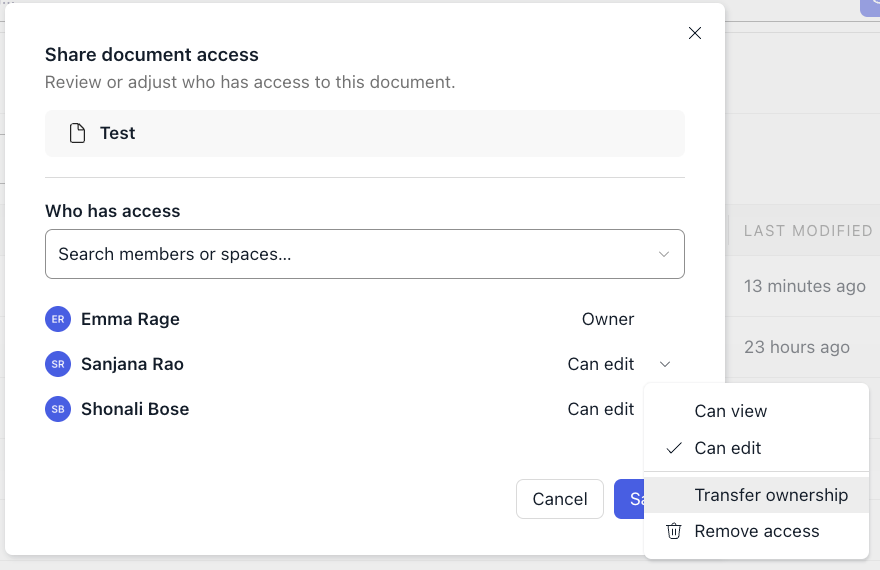Expand the search members dropdown arrow
The width and height of the screenshot is (880, 570).
[x=664, y=254]
